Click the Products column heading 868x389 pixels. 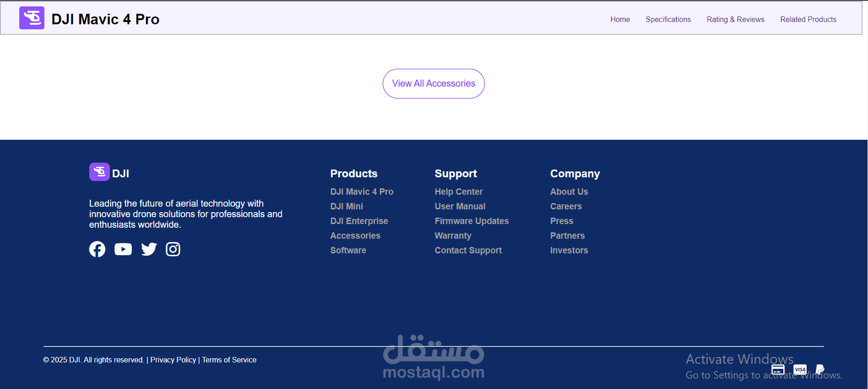(x=354, y=174)
